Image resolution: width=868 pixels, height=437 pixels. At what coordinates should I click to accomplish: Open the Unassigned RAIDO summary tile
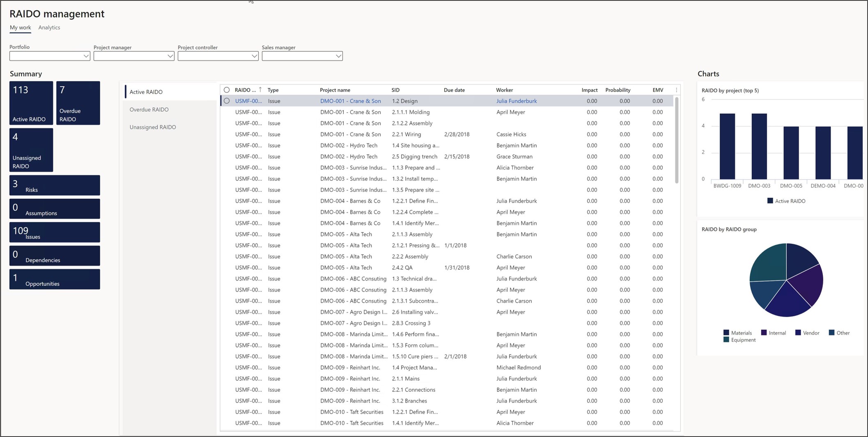31,150
